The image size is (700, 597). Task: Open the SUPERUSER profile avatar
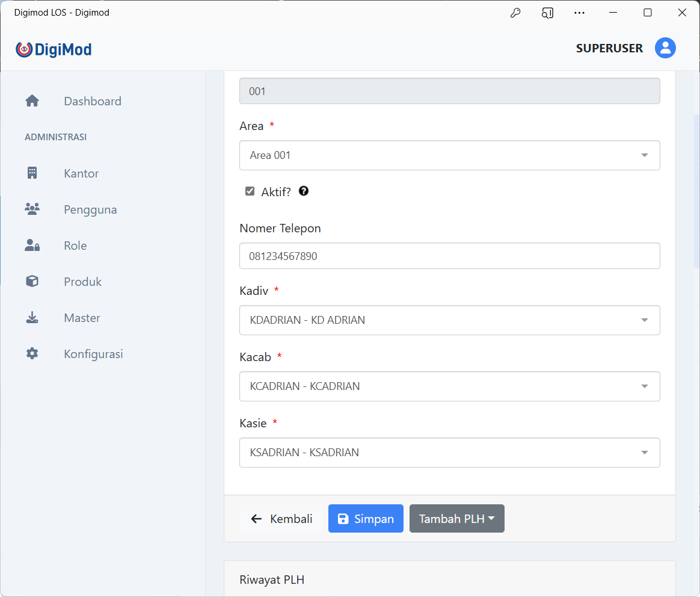[x=665, y=48]
